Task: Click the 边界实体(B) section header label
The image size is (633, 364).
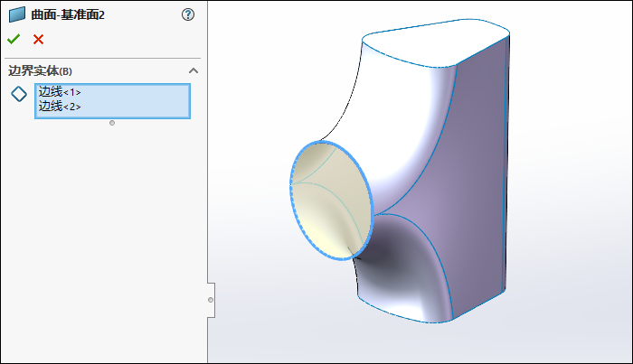Action: click(x=40, y=70)
